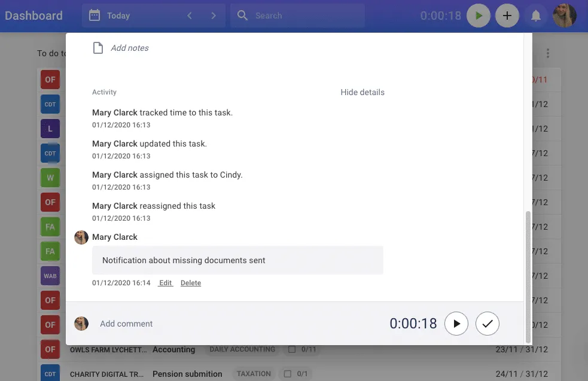The width and height of the screenshot is (588, 381).
Task: Open the three-dot menu on dashboard
Action: pyautogui.click(x=548, y=53)
